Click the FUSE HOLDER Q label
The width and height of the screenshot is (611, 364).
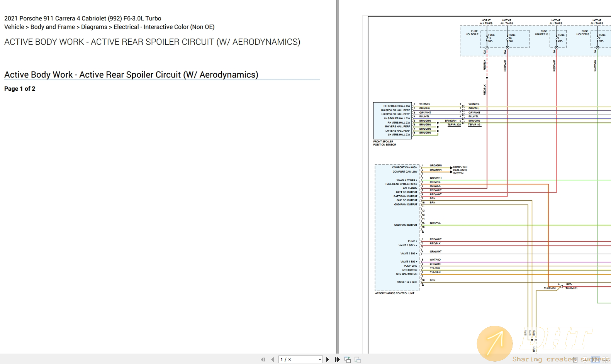pos(541,33)
